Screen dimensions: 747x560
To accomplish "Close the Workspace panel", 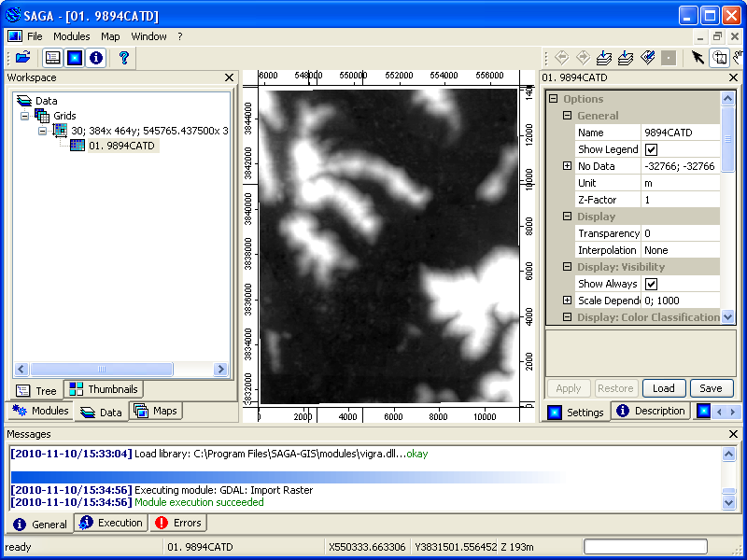I will click(229, 77).
